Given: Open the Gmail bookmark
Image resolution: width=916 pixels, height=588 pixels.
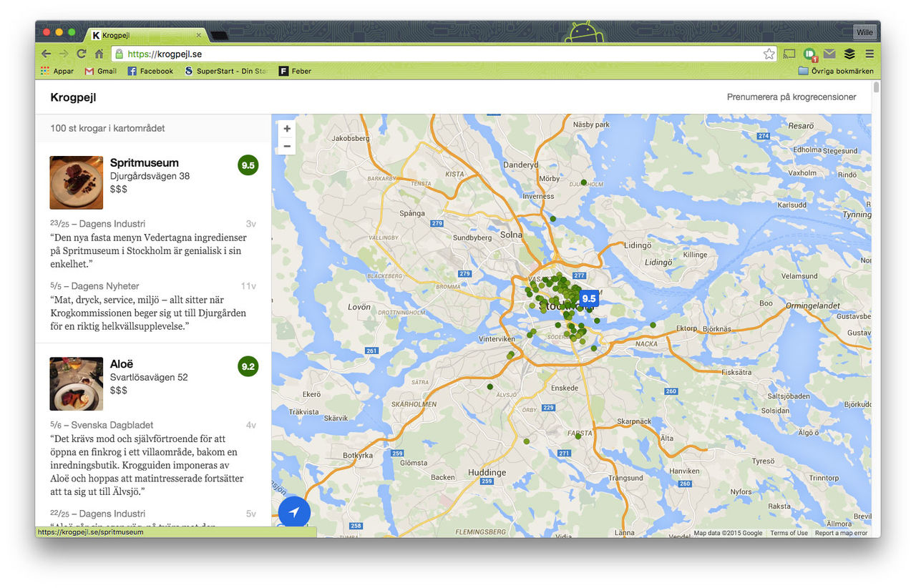Looking at the screenshot, I should coord(101,71).
